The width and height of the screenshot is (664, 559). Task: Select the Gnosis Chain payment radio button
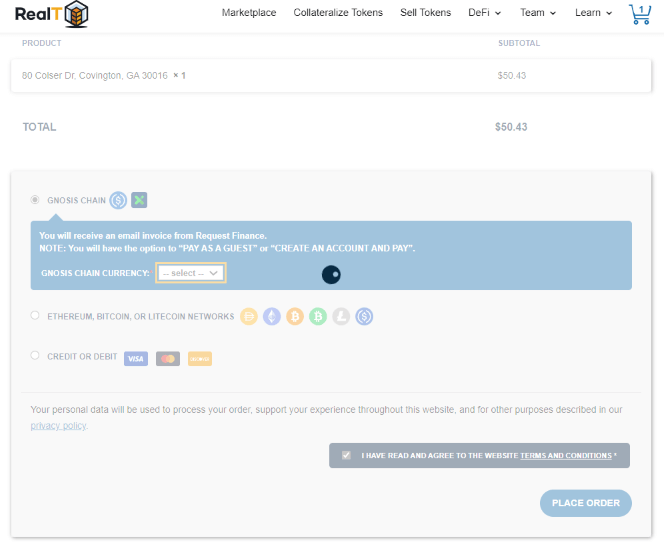click(x=35, y=199)
